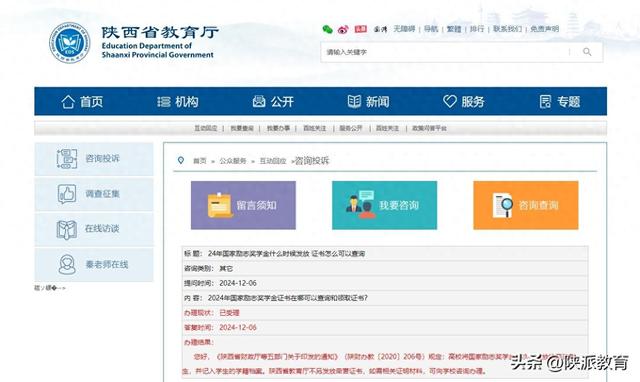The height and width of the screenshot is (382, 640).
Task: Click the orange 咨询查询 button
Action: 526,205
